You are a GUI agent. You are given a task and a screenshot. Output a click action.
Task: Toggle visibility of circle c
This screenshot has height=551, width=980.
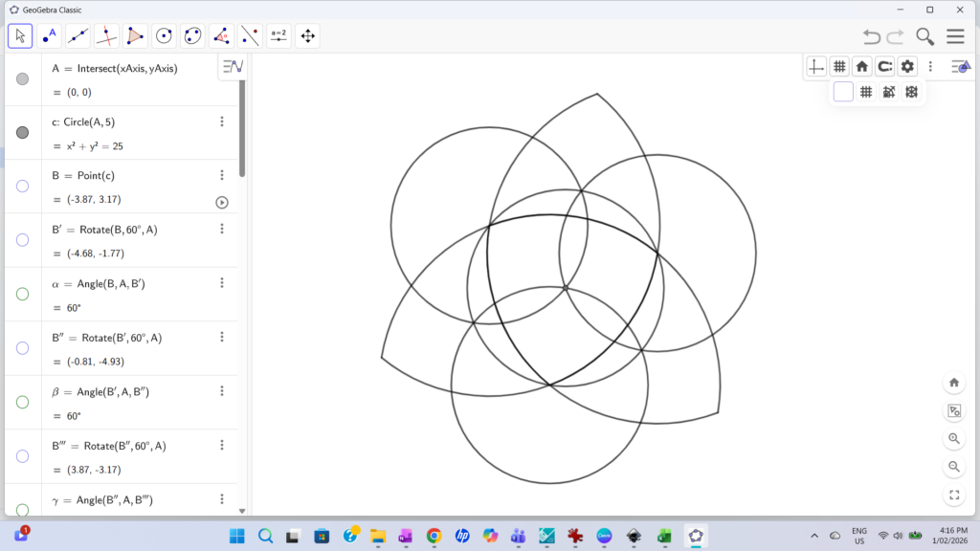(x=23, y=132)
